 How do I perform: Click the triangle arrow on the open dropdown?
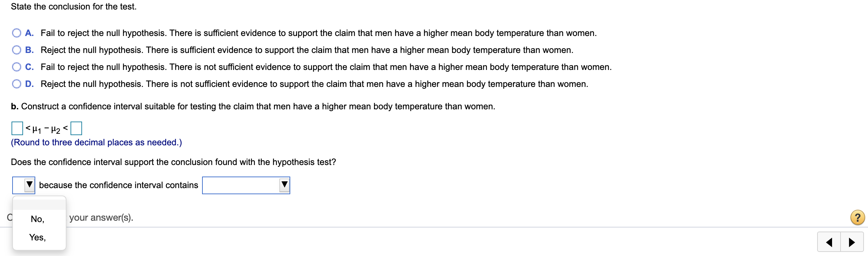pyautogui.click(x=29, y=185)
